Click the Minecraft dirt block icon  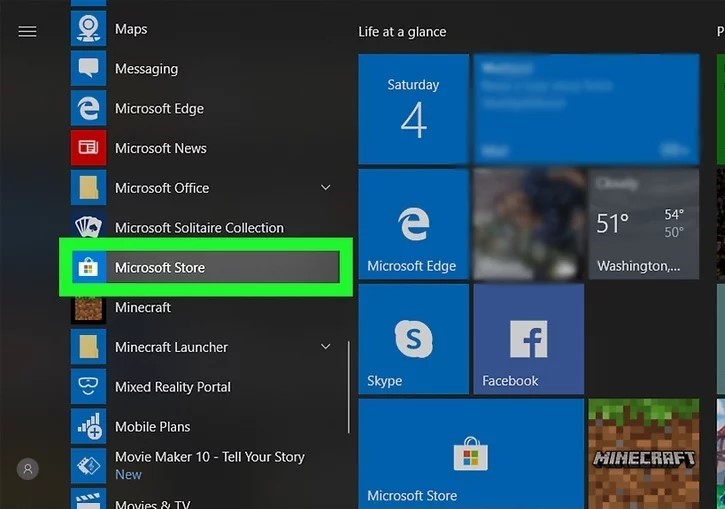click(88, 309)
